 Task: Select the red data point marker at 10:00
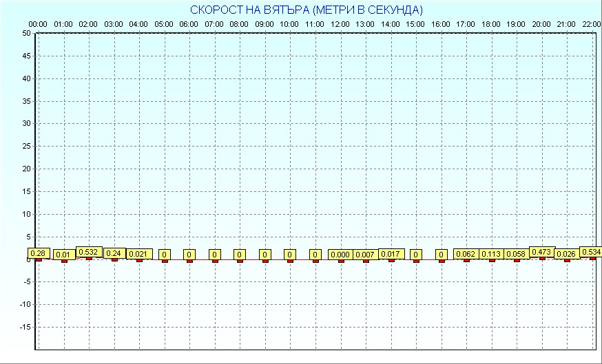pyautogui.click(x=290, y=260)
